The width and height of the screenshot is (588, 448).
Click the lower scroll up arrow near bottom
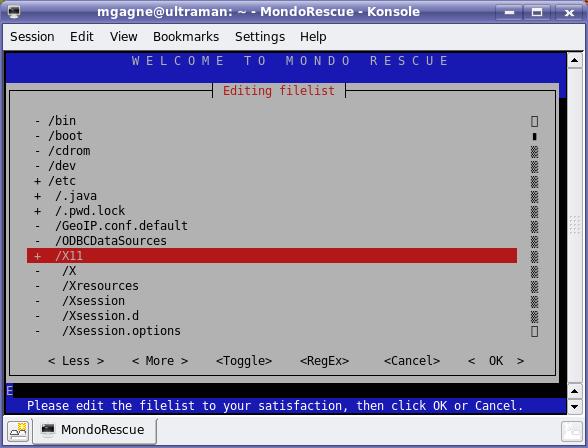[574, 391]
